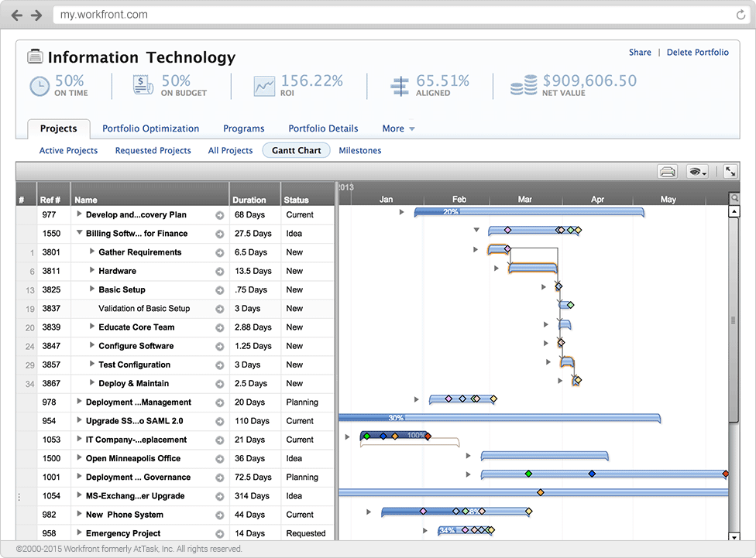Click the 34% progress bar for Emergency Project

464,530
